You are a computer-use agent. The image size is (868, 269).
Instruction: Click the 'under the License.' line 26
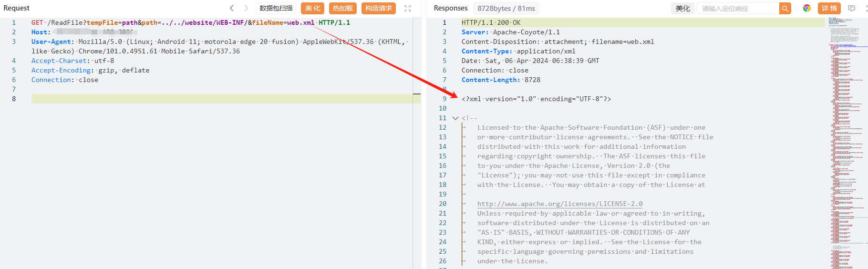point(513,261)
